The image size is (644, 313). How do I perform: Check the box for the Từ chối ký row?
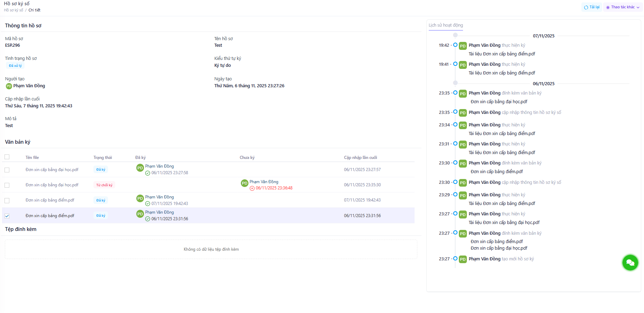pyautogui.click(x=7, y=185)
